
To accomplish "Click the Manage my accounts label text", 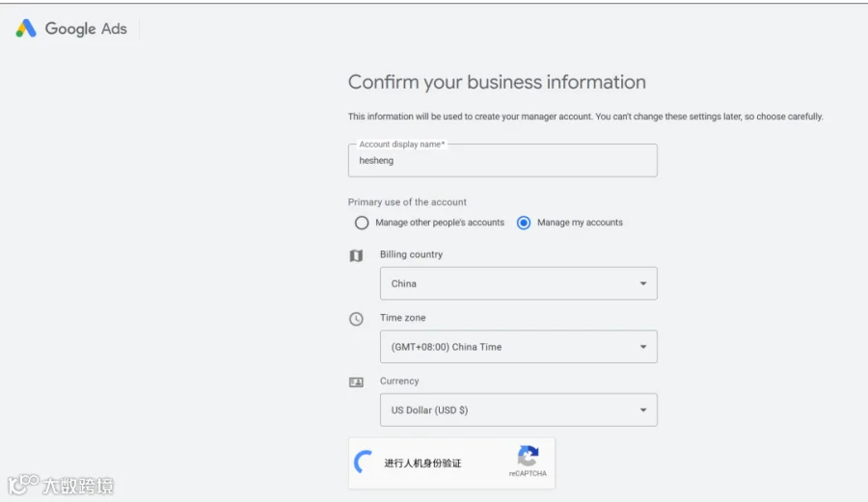I will coord(580,223).
